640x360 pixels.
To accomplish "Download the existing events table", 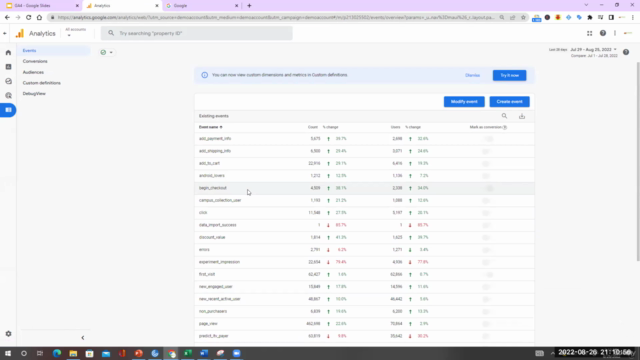I will tap(522, 116).
